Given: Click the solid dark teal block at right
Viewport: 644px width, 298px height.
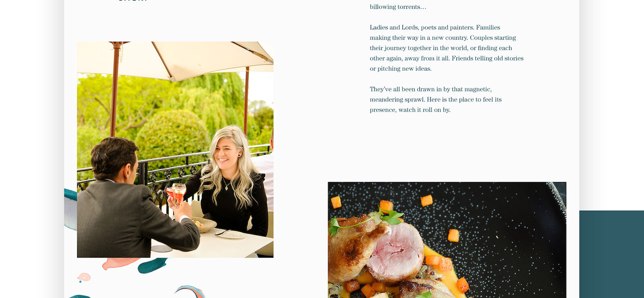Looking at the screenshot, I should pyautogui.click(x=611, y=254).
